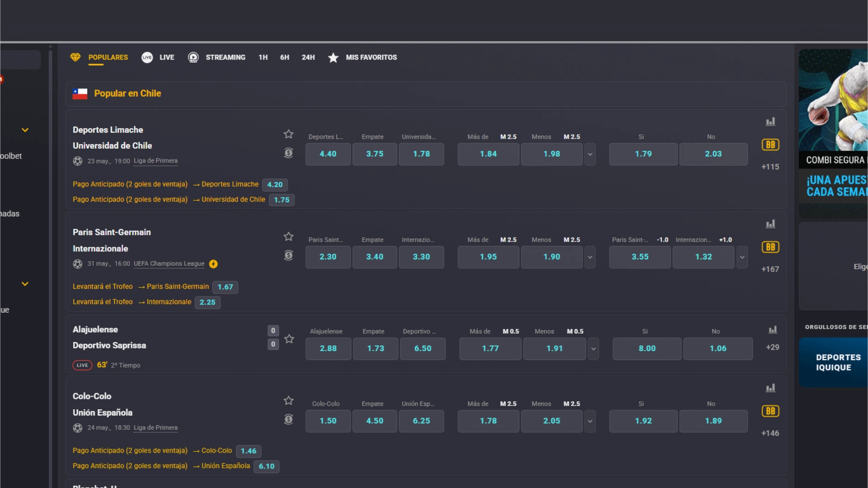Click the diamond Populares icon
This screenshot has height=488, width=868.
[x=75, y=57]
